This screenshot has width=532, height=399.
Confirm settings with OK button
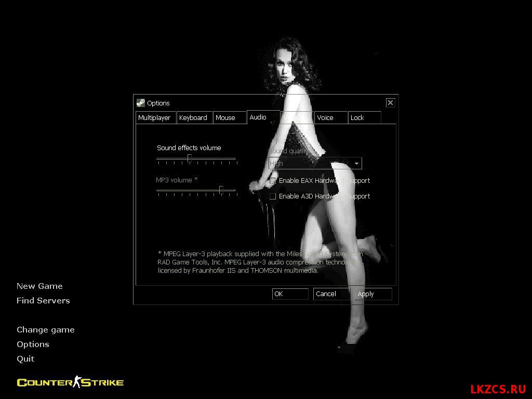(x=290, y=294)
